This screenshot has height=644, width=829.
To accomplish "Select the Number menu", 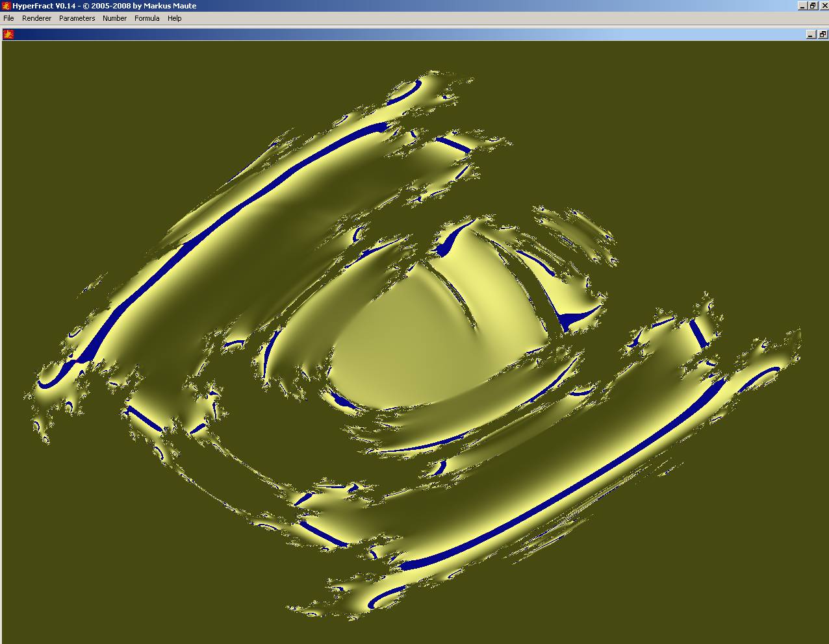I will point(114,18).
